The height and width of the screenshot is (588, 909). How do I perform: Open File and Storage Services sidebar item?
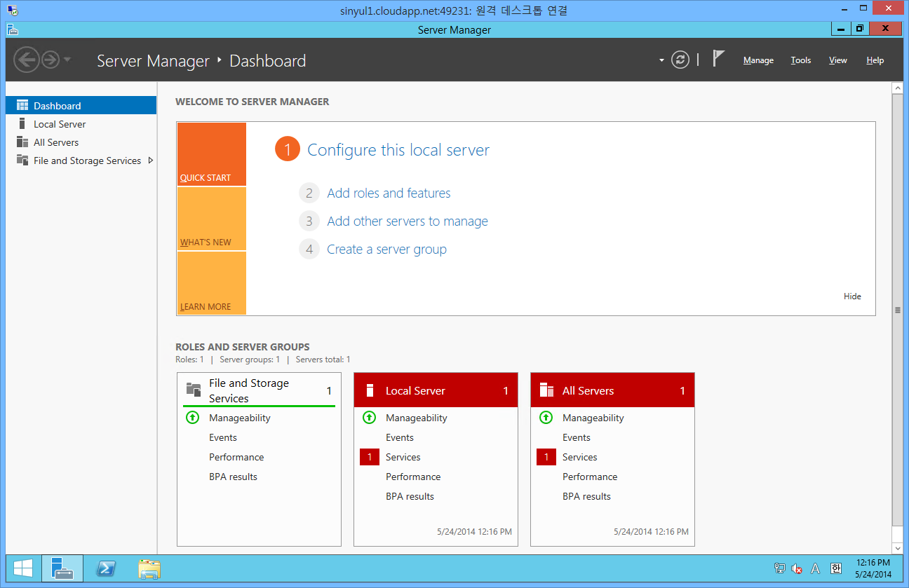point(81,160)
